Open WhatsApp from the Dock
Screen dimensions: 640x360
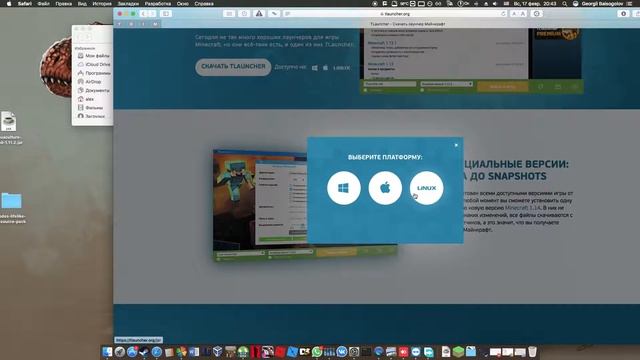317,352
